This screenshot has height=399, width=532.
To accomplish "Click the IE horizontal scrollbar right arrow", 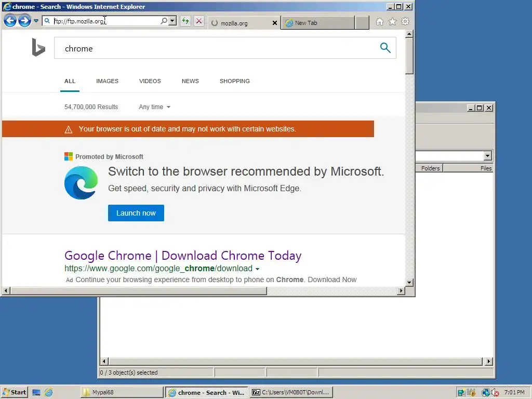I will tap(401, 291).
